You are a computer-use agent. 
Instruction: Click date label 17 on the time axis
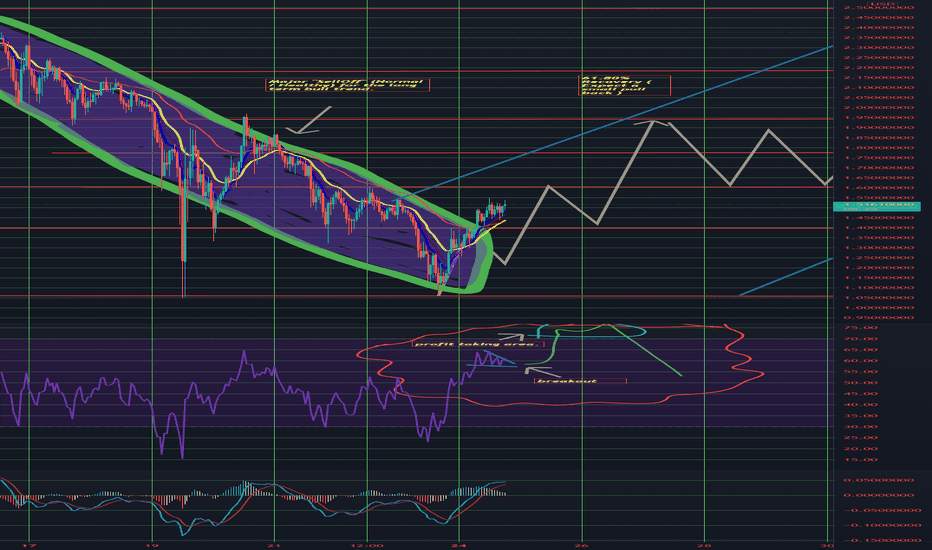coord(30,545)
